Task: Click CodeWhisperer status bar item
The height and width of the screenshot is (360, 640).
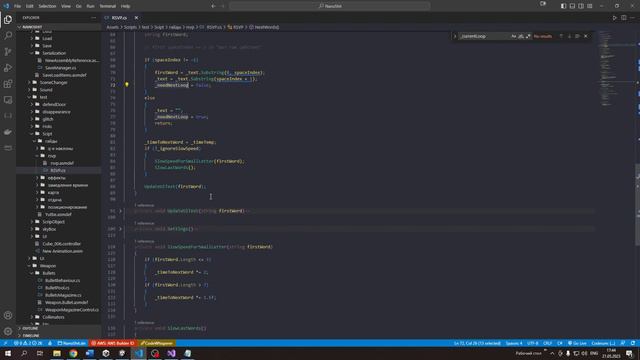Action: pos(157,343)
